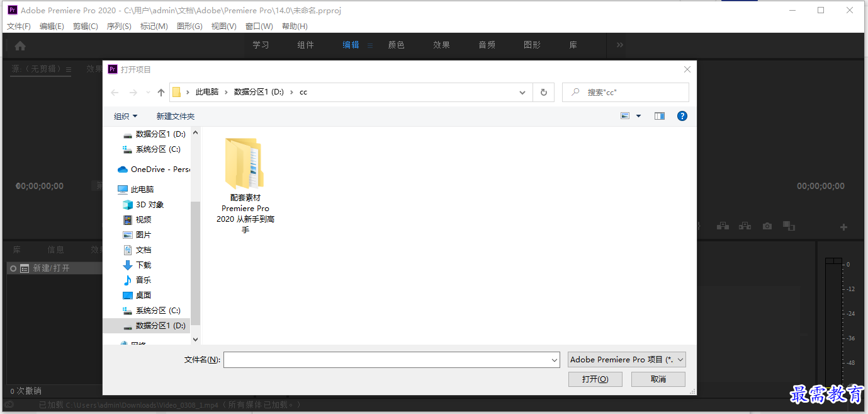Screen dimensions: 868x414
Task: Open the 窗口(W) menu
Action: [259, 26]
